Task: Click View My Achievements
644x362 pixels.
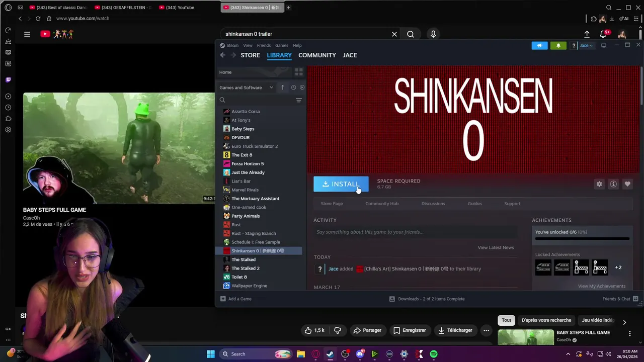Action: [x=602, y=286]
